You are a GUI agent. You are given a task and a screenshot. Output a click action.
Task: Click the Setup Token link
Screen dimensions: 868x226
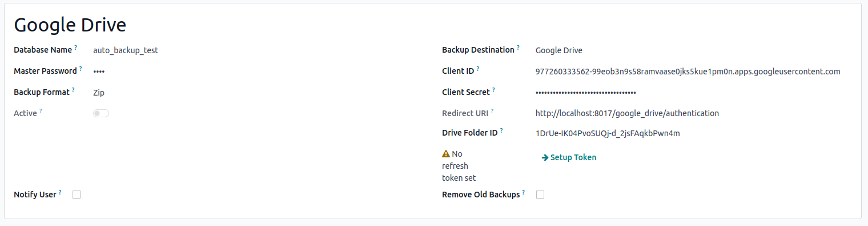569,157
